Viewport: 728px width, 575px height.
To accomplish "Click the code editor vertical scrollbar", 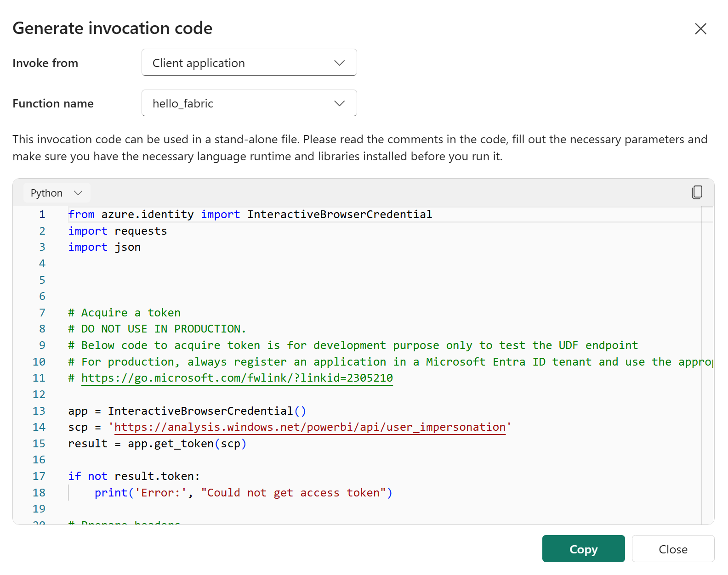I will [x=707, y=367].
